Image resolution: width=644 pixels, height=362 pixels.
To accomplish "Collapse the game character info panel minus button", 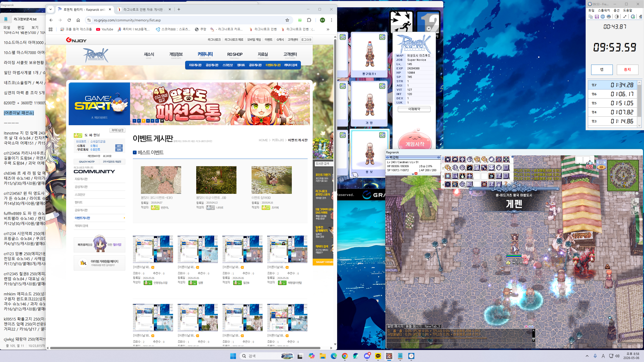I will [438, 157].
